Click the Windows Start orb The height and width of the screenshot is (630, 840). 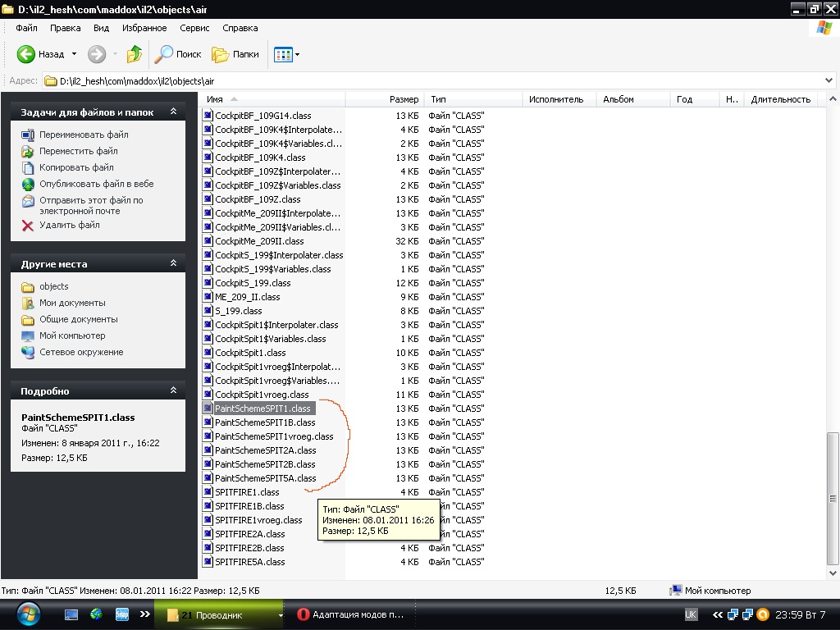29,614
